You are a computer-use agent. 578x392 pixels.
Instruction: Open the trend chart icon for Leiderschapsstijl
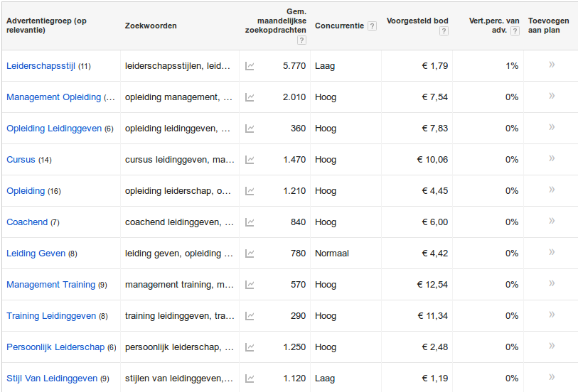[250, 66]
